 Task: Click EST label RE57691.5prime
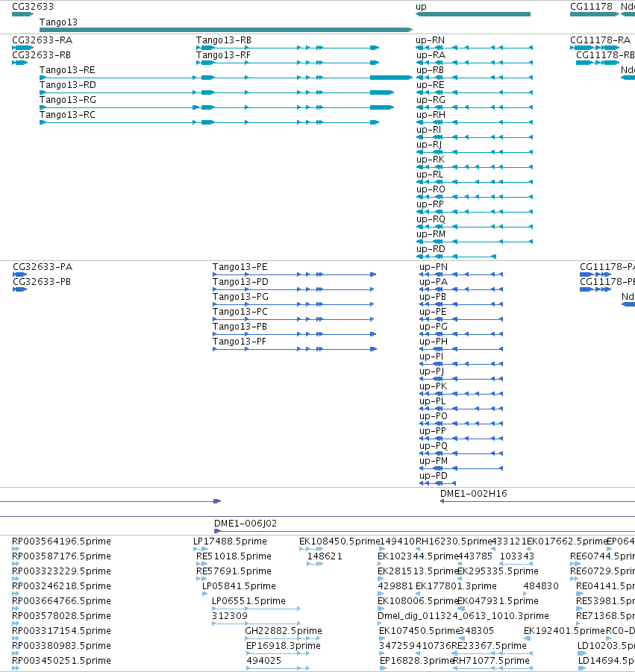[x=234, y=571]
